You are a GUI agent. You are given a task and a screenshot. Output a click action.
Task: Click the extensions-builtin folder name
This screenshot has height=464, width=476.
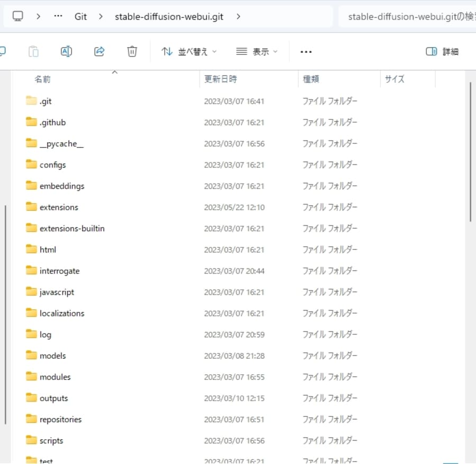pos(72,228)
